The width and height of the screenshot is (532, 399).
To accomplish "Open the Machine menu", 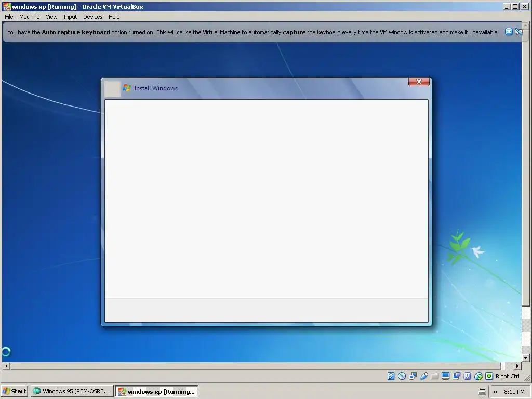I will pos(29,17).
